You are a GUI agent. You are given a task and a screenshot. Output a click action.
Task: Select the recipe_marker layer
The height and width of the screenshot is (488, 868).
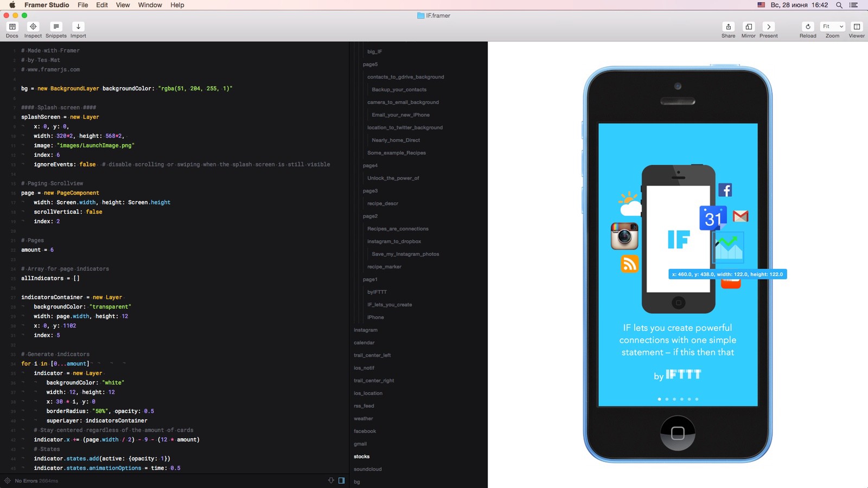click(x=384, y=267)
